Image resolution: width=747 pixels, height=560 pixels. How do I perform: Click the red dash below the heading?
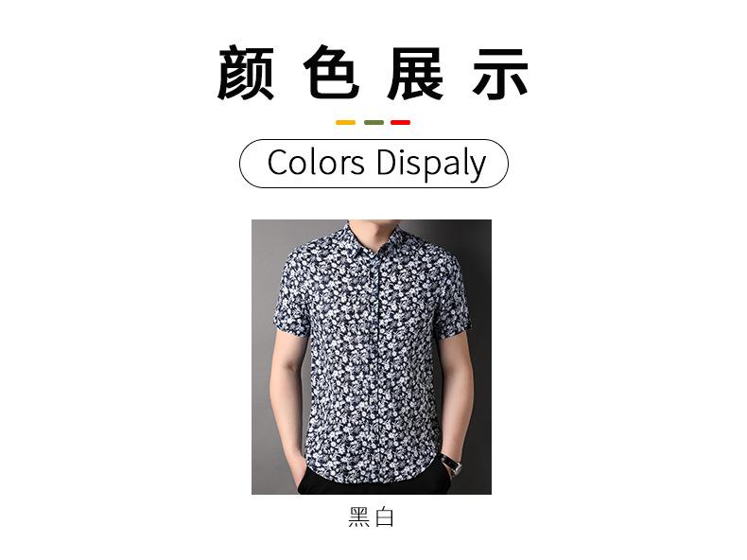coord(400,122)
